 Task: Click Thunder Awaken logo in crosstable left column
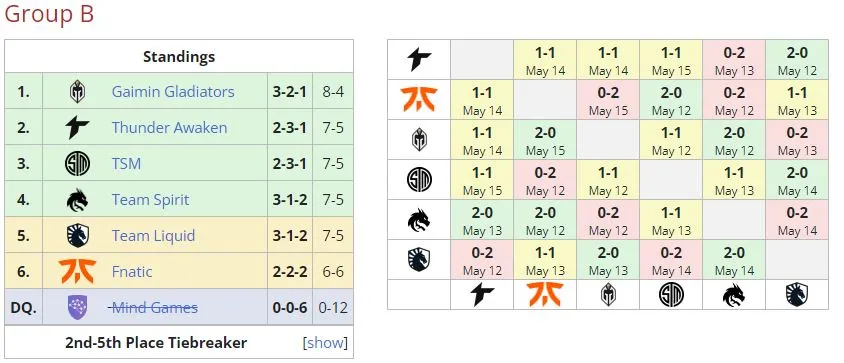click(419, 59)
